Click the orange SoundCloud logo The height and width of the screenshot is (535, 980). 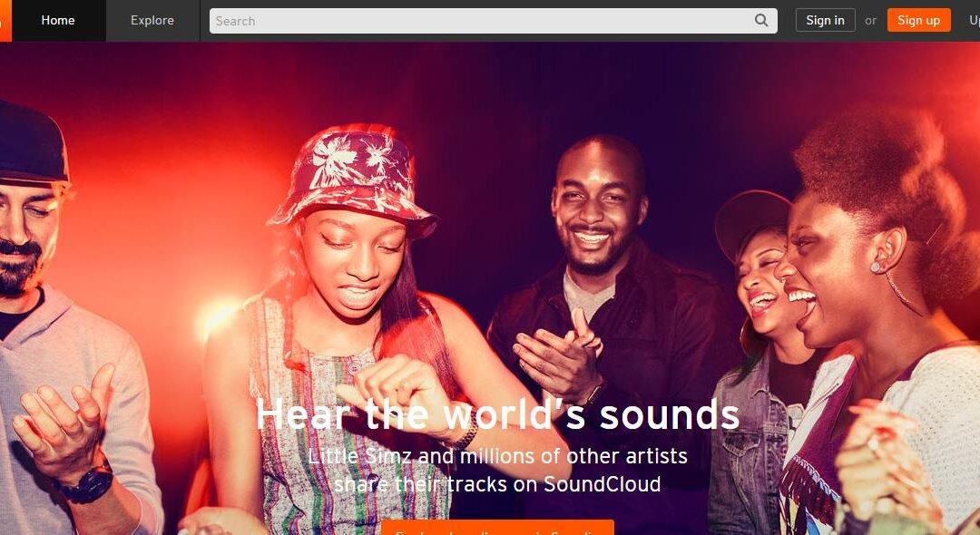(x=5, y=20)
